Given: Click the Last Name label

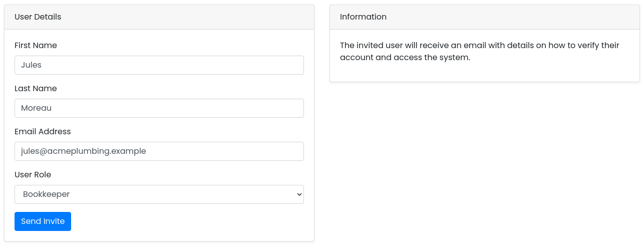Looking at the screenshot, I should pyautogui.click(x=36, y=89).
